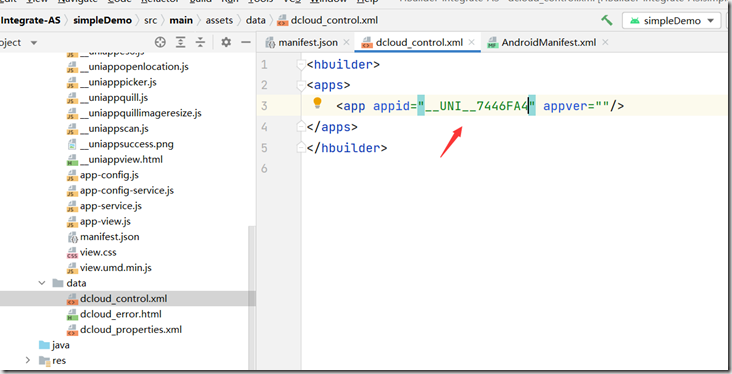
Task: Click the locate file crosshair icon
Action: pos(160,42)
